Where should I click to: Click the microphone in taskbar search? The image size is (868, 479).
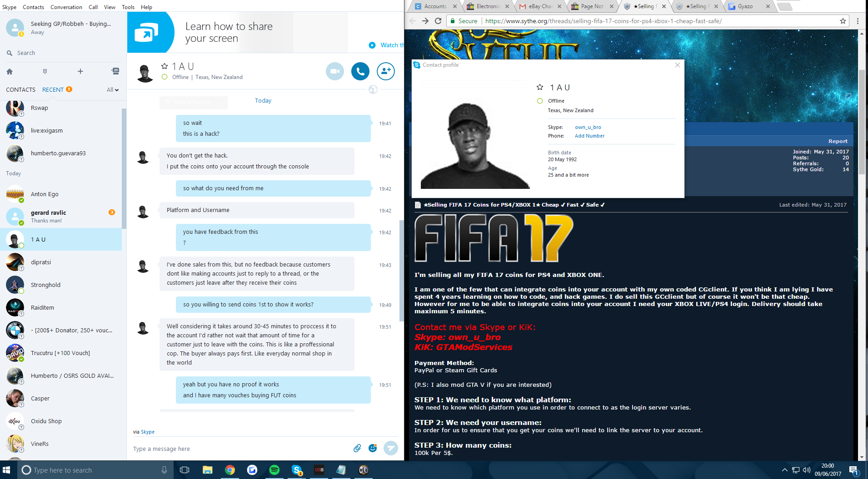tap(164, 470)
